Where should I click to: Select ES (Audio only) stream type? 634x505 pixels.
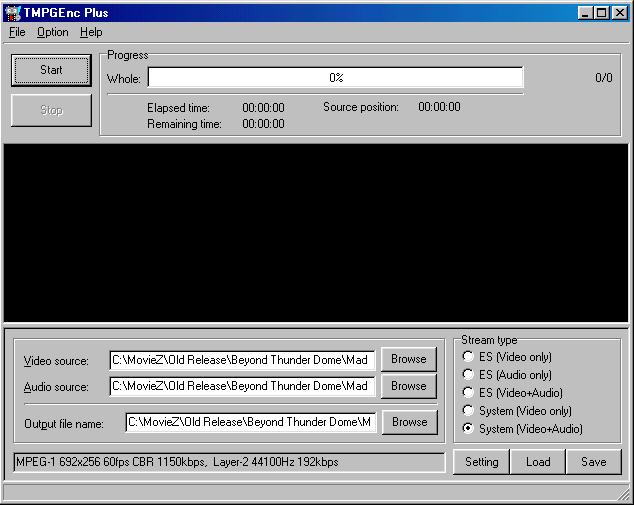[x=507, y=375]
